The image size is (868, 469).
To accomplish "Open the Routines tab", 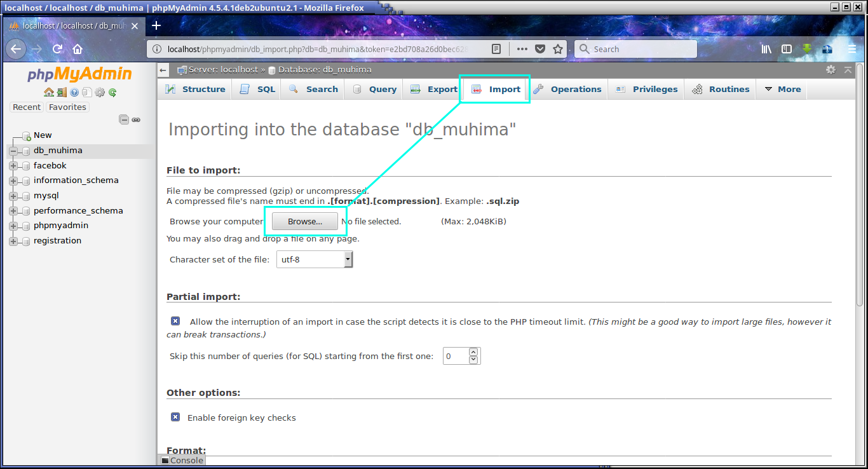I will tap(721, 89).
